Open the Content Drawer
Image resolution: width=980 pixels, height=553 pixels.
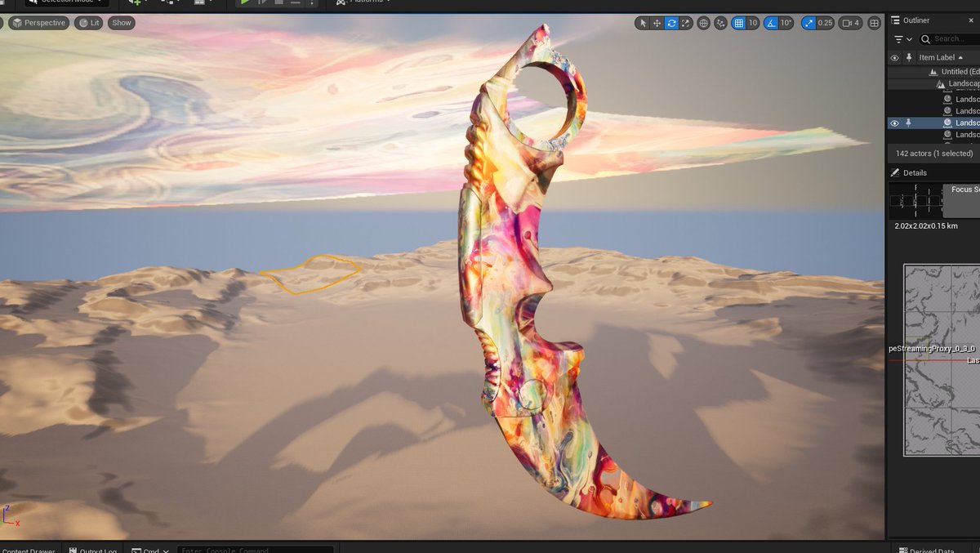click(x=29, y=549)
